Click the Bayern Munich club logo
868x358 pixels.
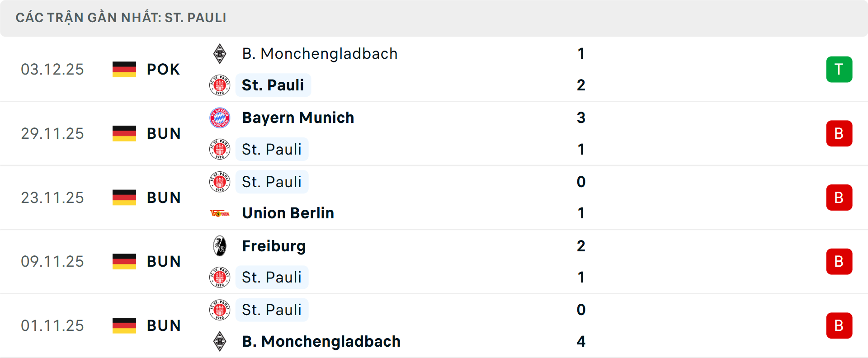click(x=220, y=117)
